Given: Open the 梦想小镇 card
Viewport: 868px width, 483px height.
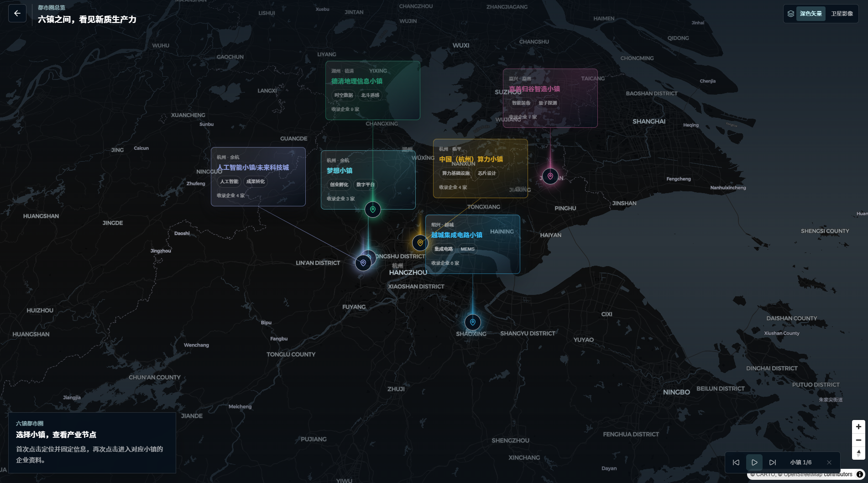Looking at the screenshot, I should point(368,180).
